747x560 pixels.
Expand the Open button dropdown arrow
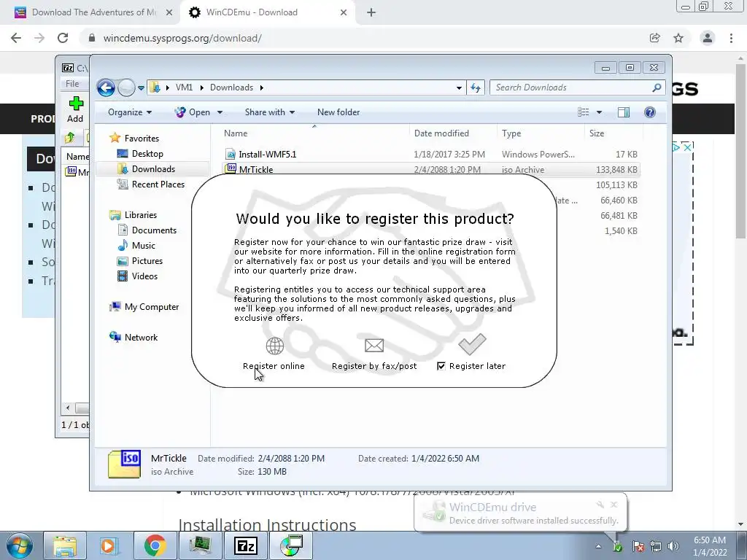tap(220, 112)
